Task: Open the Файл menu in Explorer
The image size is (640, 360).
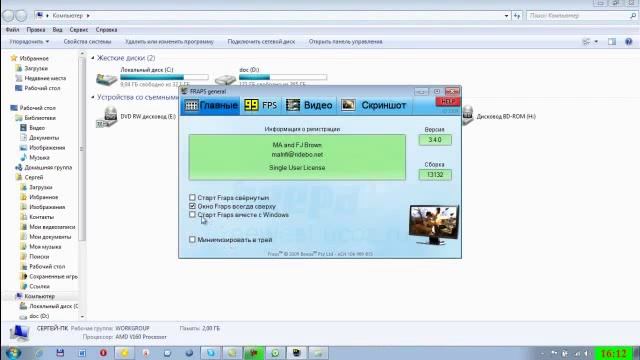Action: coord(12,30)
